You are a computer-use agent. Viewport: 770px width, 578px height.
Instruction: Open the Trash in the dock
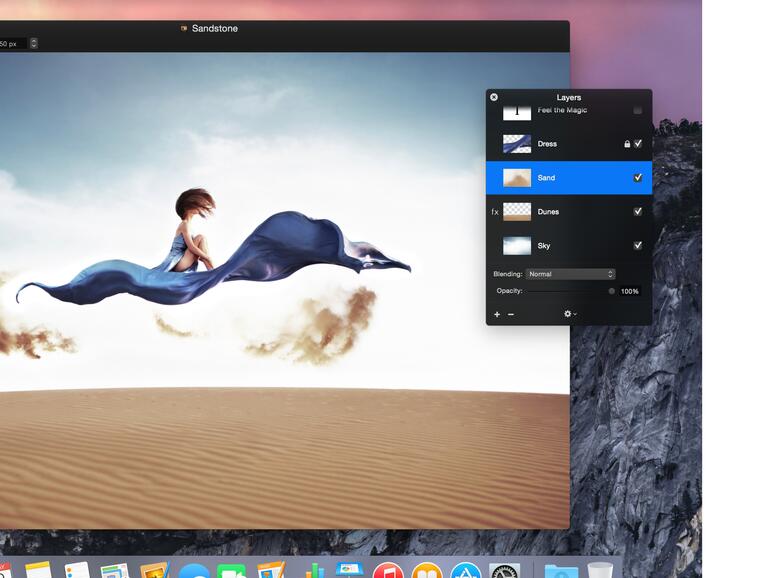coord(600,571)
